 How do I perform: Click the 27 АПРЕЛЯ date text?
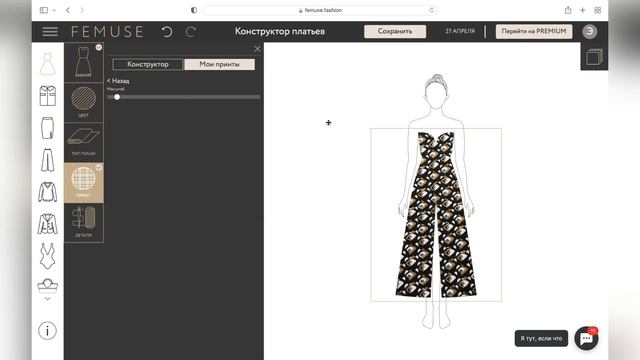coord(460,31)
